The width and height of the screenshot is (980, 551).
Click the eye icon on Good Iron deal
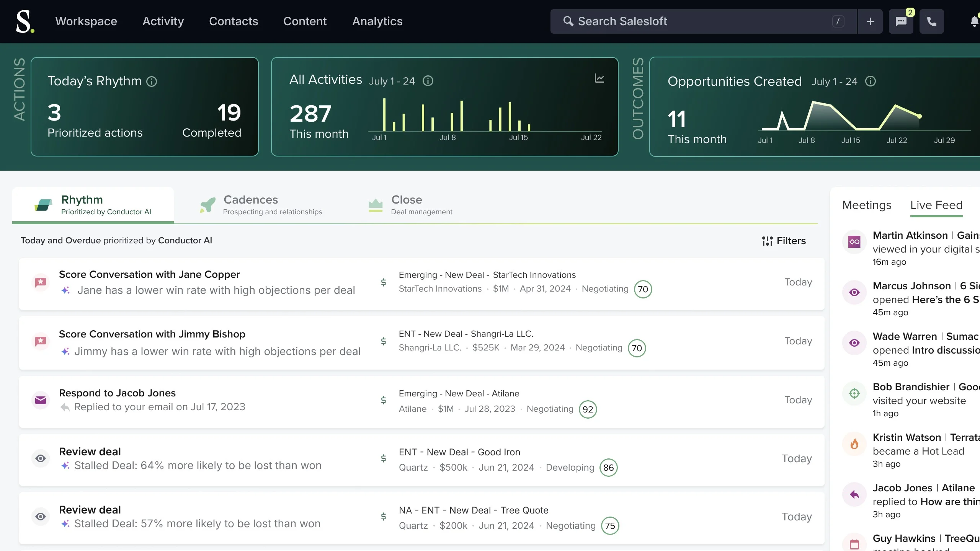(41, 458)
